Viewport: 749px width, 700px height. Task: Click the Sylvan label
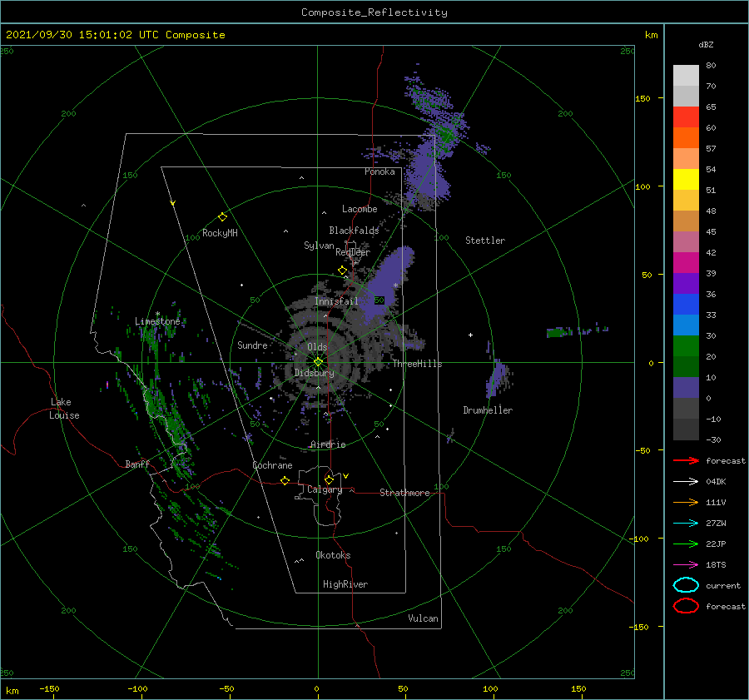tap(319, 246)
